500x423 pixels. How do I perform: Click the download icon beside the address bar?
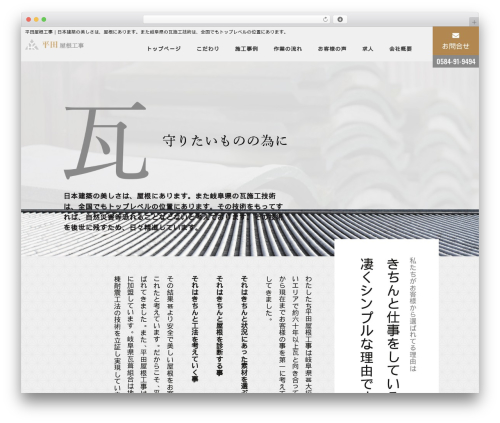[x=340, y=20]
